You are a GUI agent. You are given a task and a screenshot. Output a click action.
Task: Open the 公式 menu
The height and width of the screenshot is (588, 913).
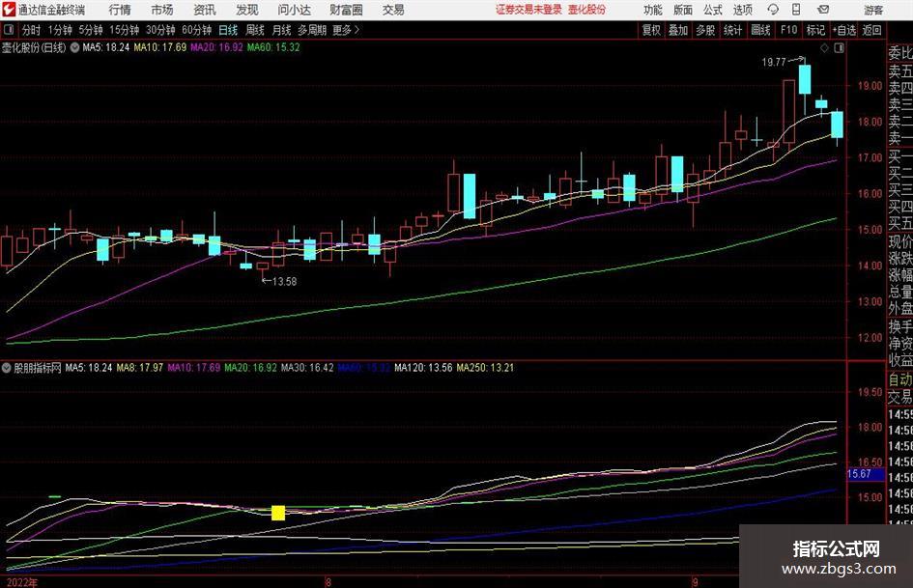[712, 10]
